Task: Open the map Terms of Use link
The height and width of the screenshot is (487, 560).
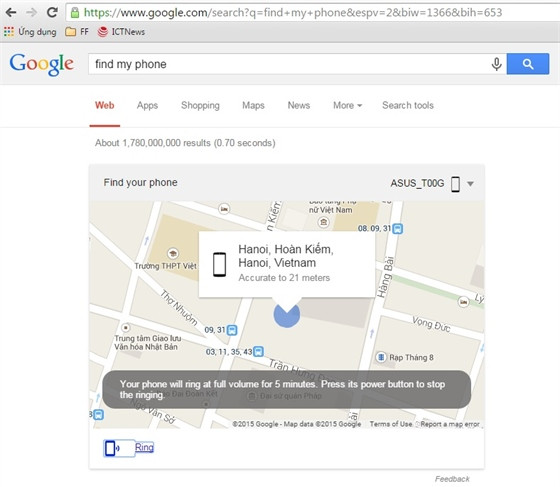Action: tap(391, 424)
